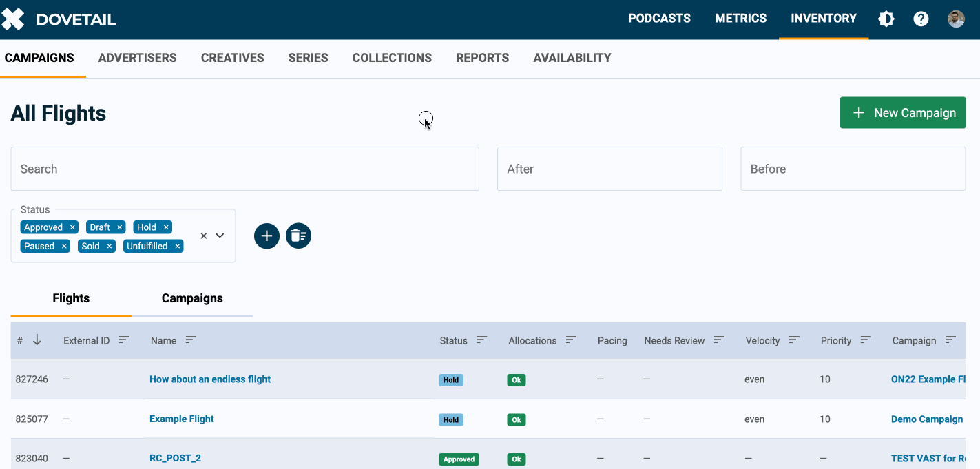Image resolution: width=980 pixels, height=469 pixels.
Task: Click Ok allocation badge in row 827246
Action: coord(517,380)
